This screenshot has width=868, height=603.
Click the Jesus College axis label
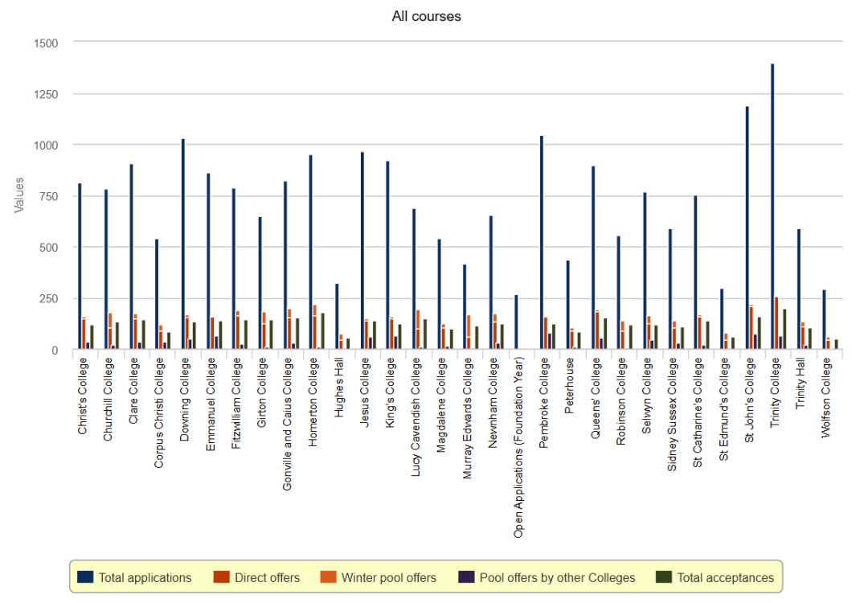364,392
